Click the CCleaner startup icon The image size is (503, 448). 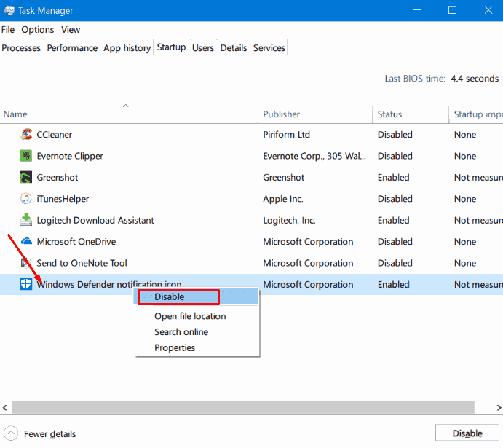click(25, 135)
